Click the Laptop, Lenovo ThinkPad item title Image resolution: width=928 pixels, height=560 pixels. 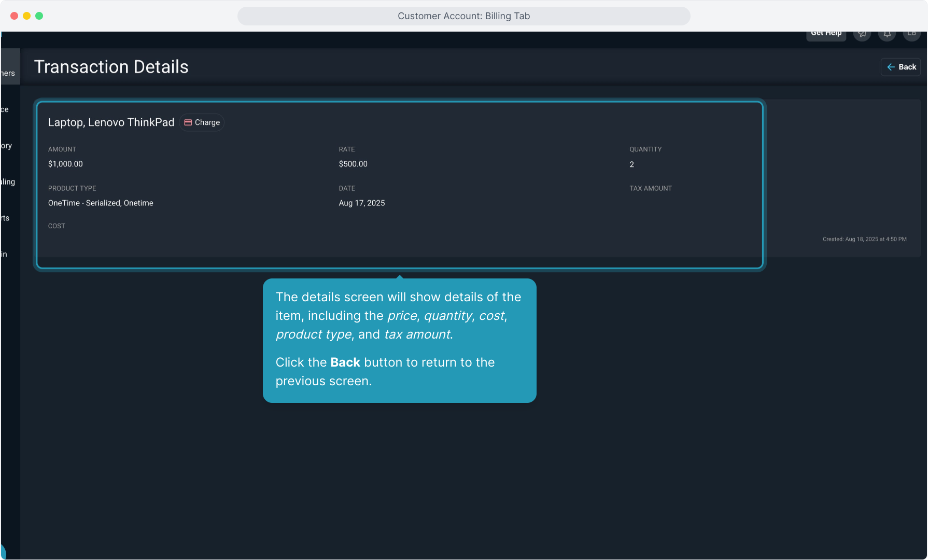(x=111, y=122)
